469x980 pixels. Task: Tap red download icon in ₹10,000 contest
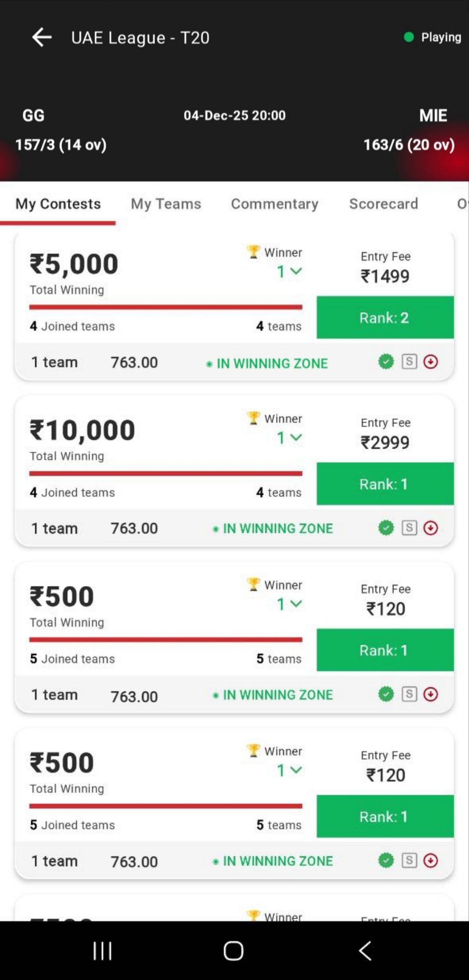430,528
